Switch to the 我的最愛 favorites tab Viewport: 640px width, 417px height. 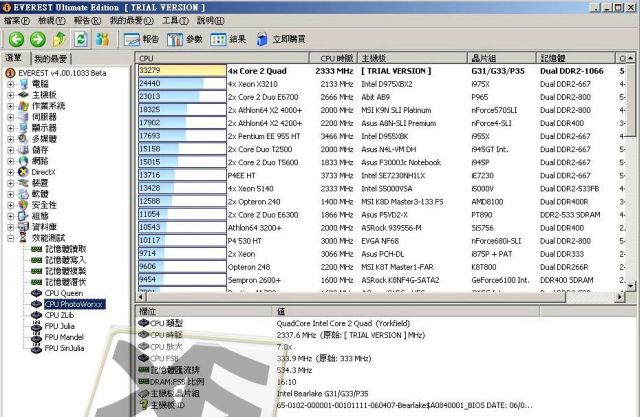[51, 60]
